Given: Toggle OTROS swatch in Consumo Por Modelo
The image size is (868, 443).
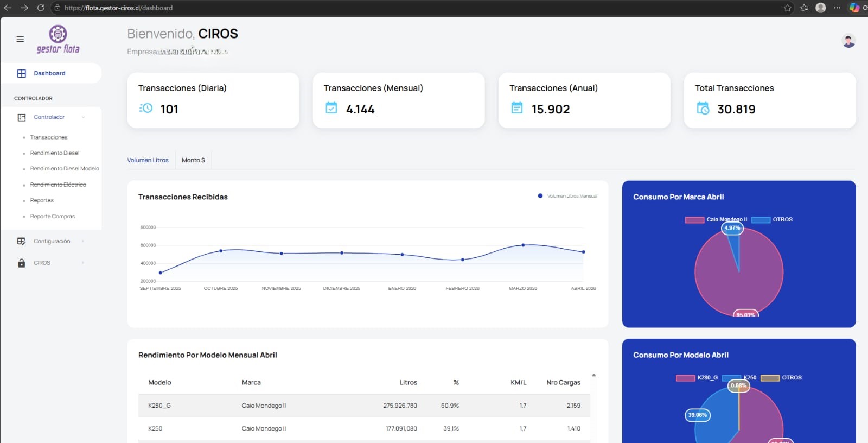Looking at the screenshot, I should (x=770, y=378).
